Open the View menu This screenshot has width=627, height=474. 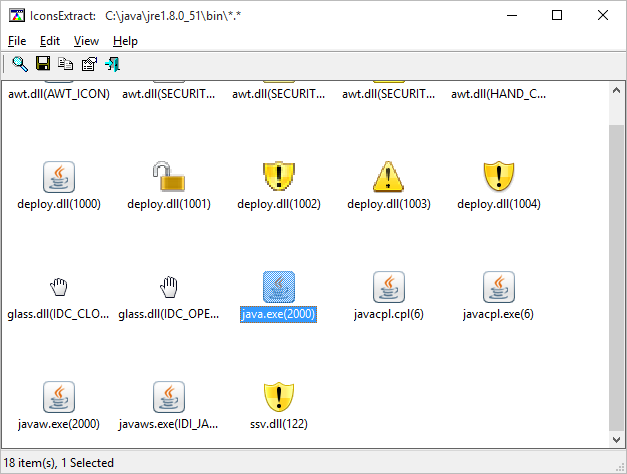[86, 41]
